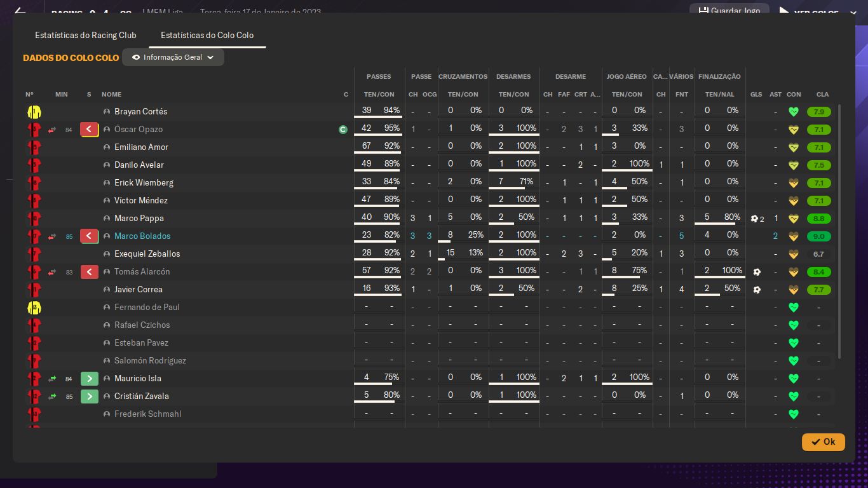Sort by the CRUZAMENTOS column header
This screenshot has height=488, width=868.
[463, 77]
